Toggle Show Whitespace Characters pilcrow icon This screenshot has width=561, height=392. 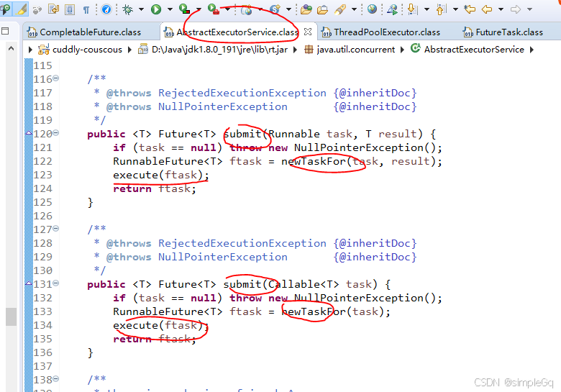(x=86, y=9)
